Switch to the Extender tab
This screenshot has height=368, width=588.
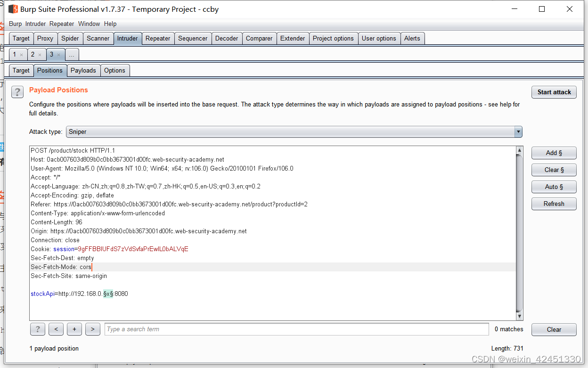[x=293, y=39]
